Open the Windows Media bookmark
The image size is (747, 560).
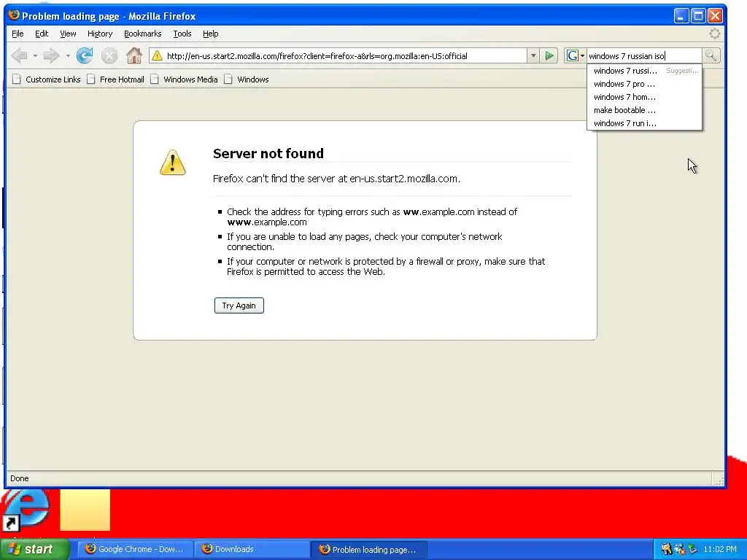(x=184, y=79)
